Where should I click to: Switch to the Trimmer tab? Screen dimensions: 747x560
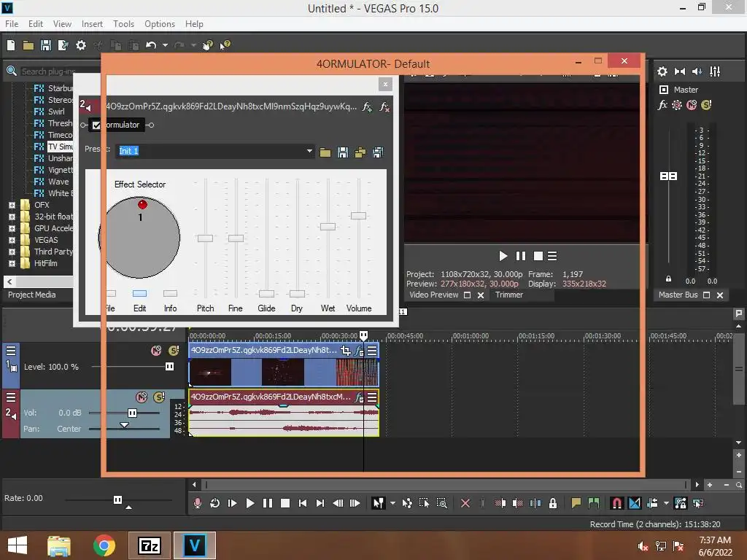click(508, 295)
